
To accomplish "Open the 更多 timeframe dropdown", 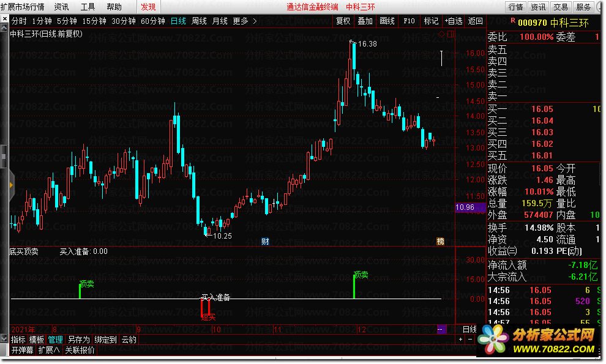I will [241, 21].
